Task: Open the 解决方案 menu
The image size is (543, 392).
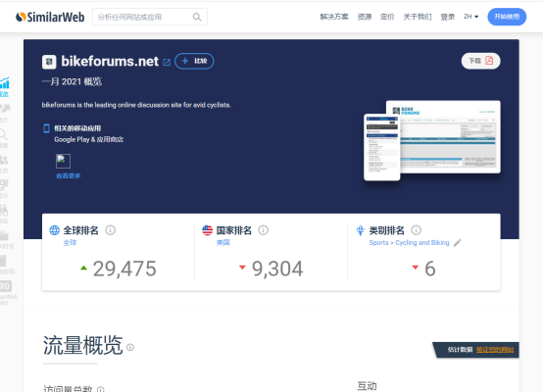Action: click(334, 17)
